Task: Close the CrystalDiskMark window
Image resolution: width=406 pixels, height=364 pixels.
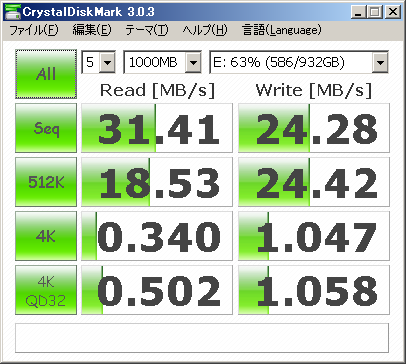Action: coord(393,13)
